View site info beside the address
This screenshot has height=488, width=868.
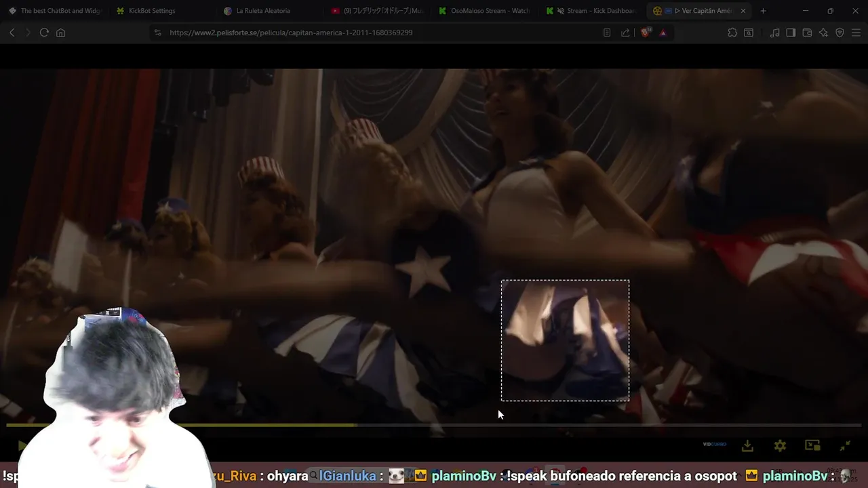[158, 33]
